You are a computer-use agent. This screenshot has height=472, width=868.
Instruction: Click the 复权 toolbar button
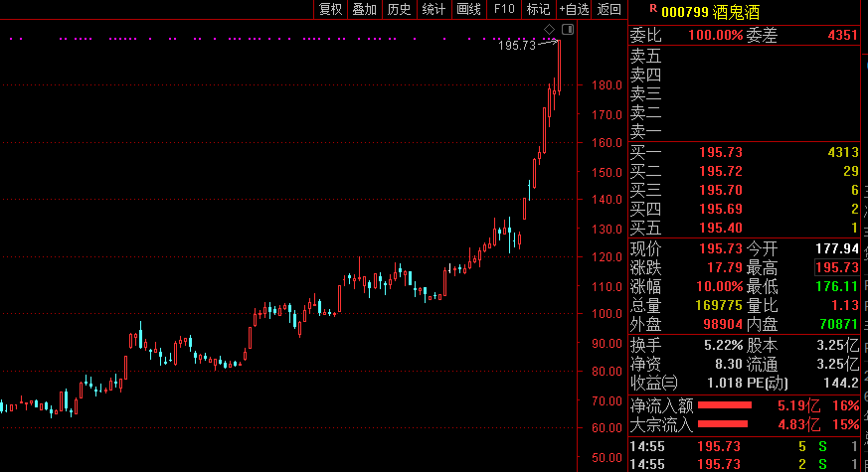(x=330, y=10)
